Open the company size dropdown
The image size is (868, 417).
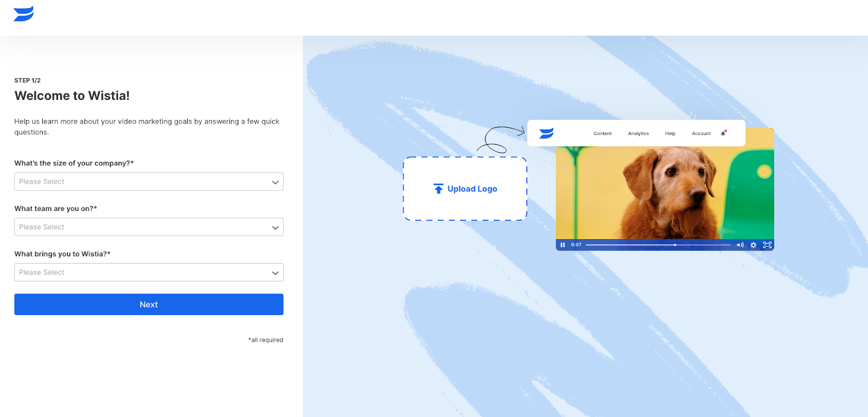(x=149, y=182)
